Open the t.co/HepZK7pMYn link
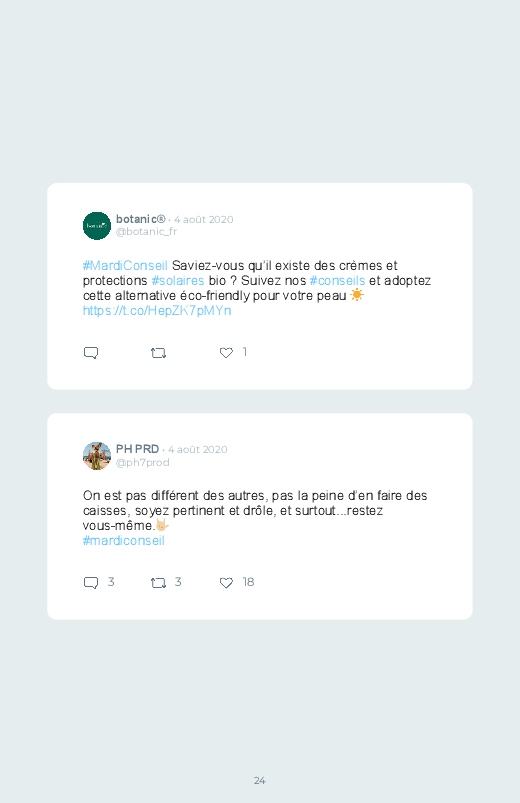The image size is (520, 803). tap(157, 310)
